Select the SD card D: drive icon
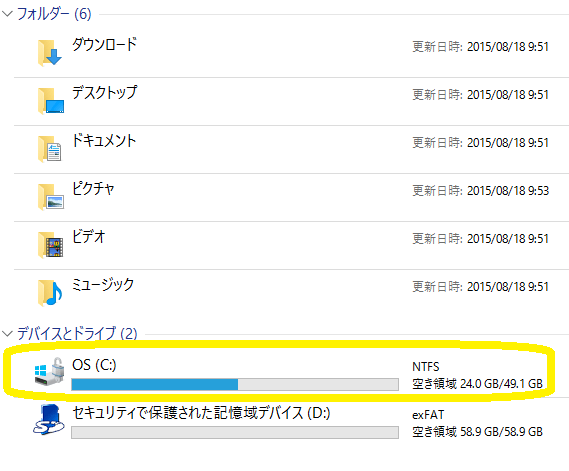569x471 pixels. pos(49,419)
